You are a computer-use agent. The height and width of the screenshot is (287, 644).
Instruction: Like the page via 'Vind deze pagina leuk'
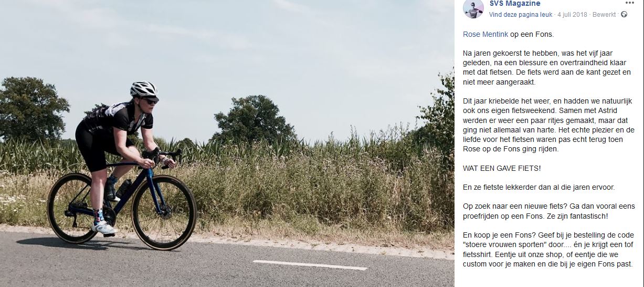[x=520, y=15]
